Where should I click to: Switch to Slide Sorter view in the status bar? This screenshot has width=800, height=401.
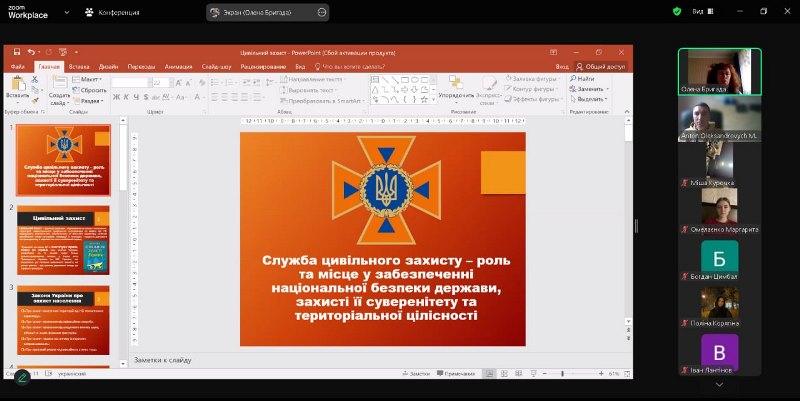[504, 374]
